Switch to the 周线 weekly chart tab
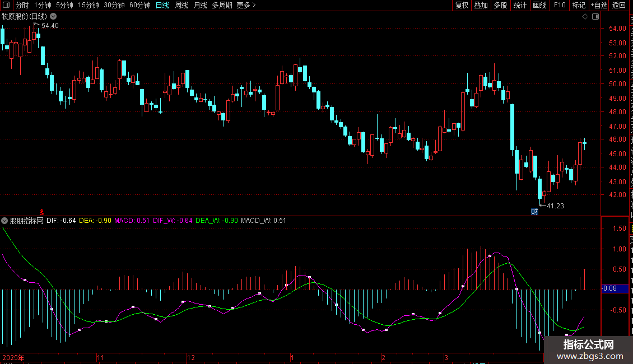 coord(181,5)
